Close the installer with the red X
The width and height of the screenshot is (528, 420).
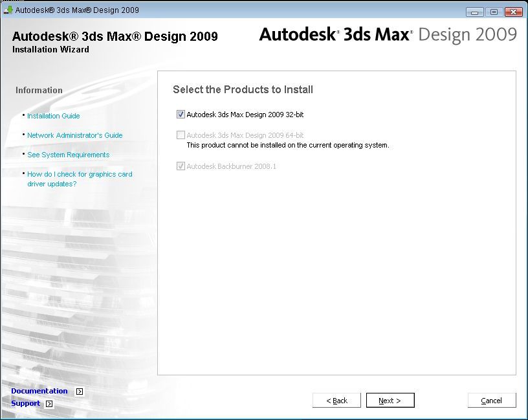click(x=513, y=12)
